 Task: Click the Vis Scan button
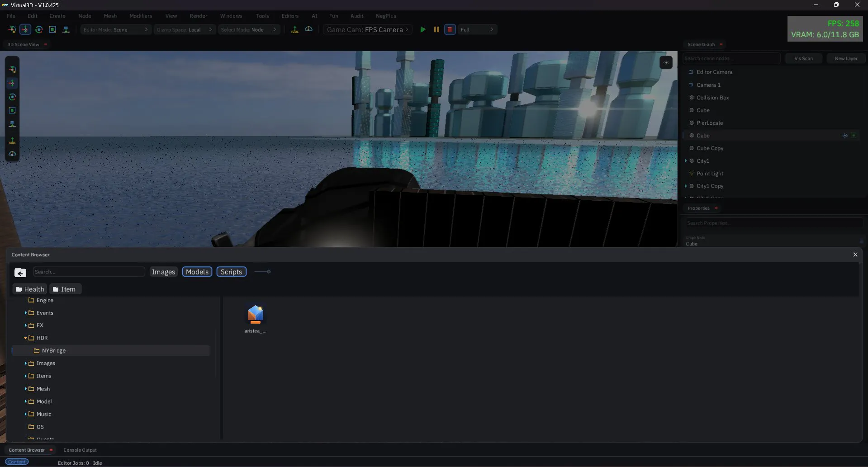pos(803,58)
